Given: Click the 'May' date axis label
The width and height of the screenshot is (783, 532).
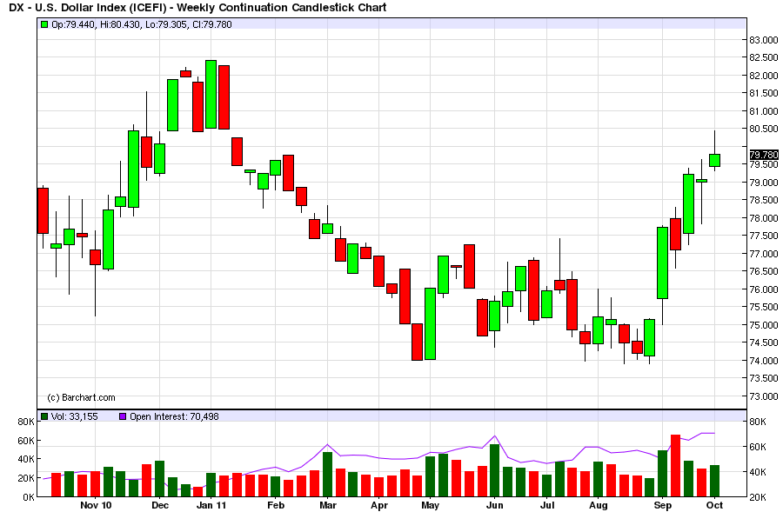Looking at the screenshot, I should [430, 505].
